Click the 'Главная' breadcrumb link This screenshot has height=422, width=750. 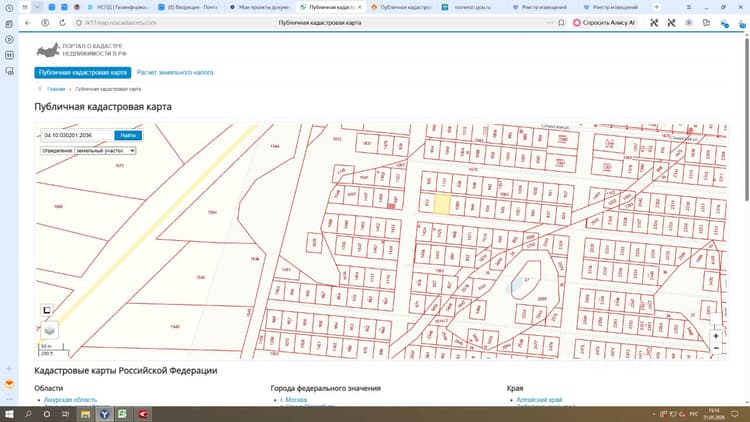56,89
